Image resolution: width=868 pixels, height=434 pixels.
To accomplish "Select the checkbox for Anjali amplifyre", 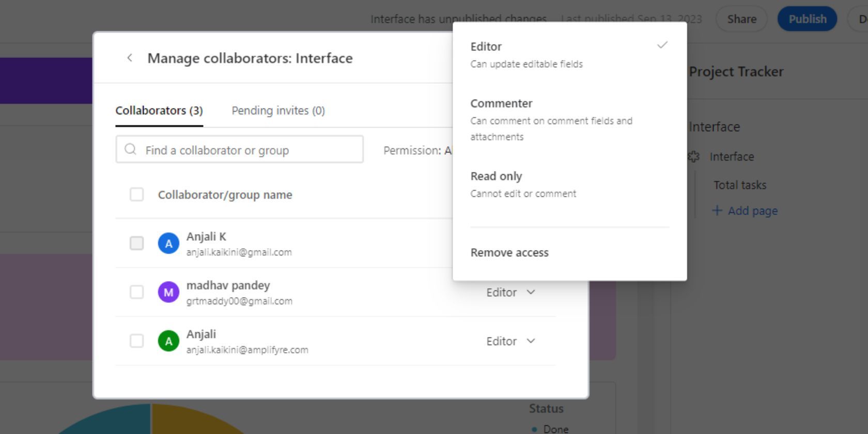I will pyautogui.click(x=136, y=341).
